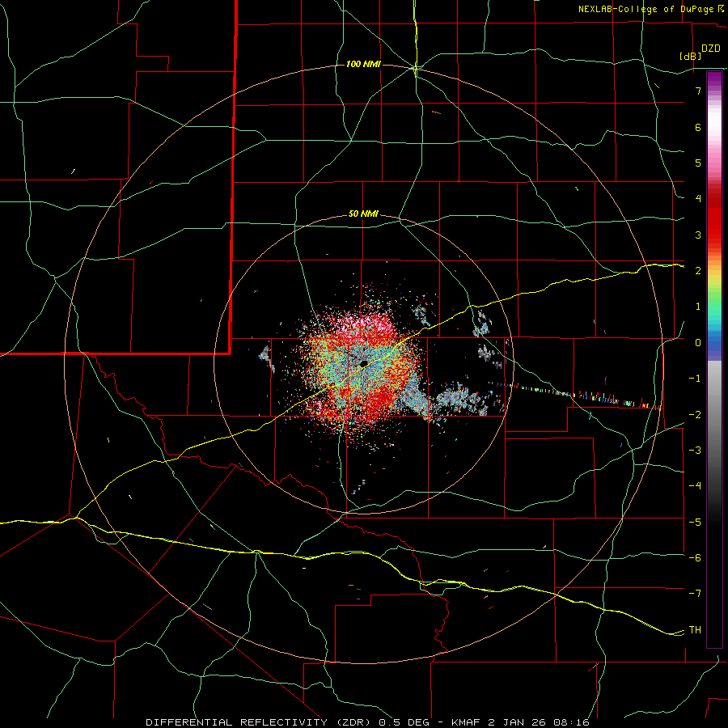728x728 pixels.
Task: Click the -7 dB scale label
Action: click(695, 594)
